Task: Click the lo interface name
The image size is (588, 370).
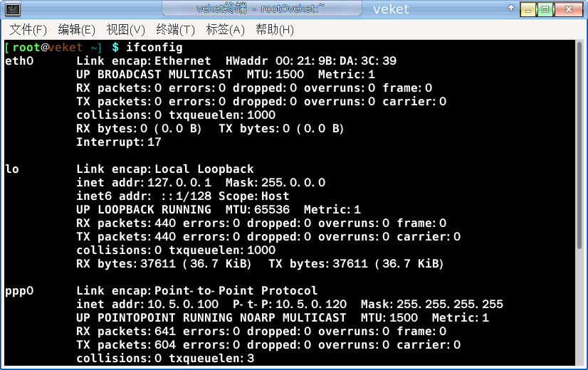Action: coord(12,169)
